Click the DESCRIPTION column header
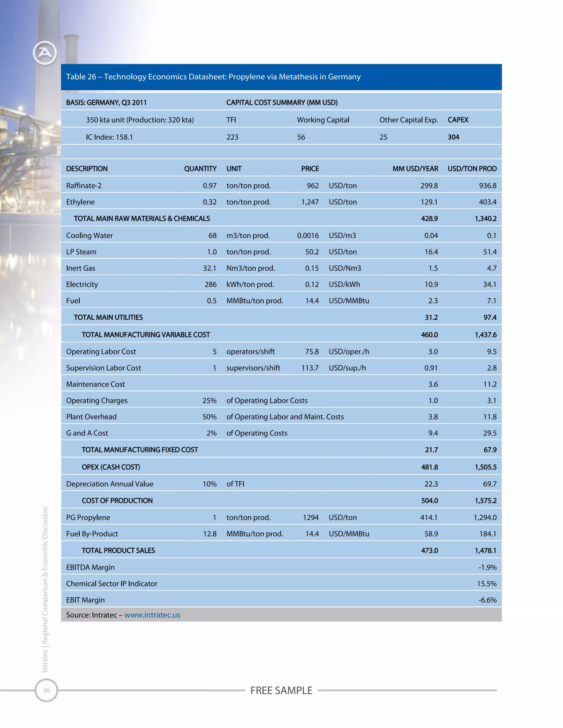The image size is (563, 728). 87,169
